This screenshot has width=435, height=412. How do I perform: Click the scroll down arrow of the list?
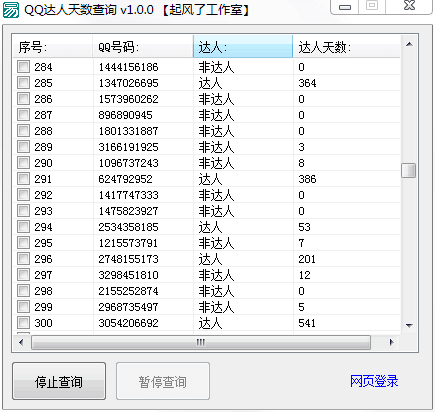click(409, 325)
